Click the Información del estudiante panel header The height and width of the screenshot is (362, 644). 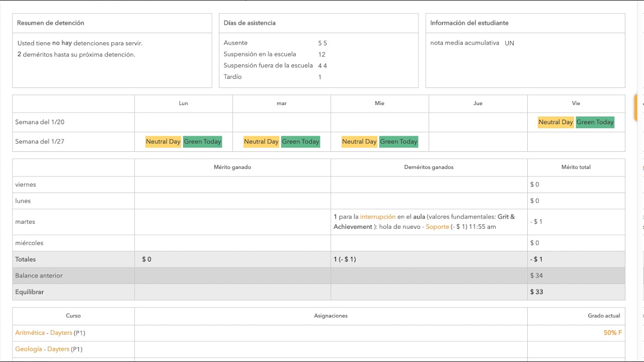click(x=469, y=23)
